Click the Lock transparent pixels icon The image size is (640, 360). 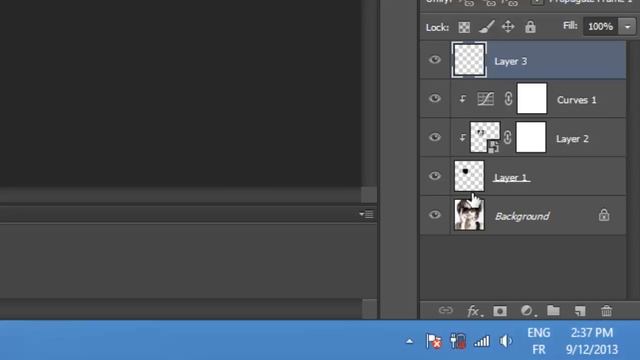[x=464, y=27]
